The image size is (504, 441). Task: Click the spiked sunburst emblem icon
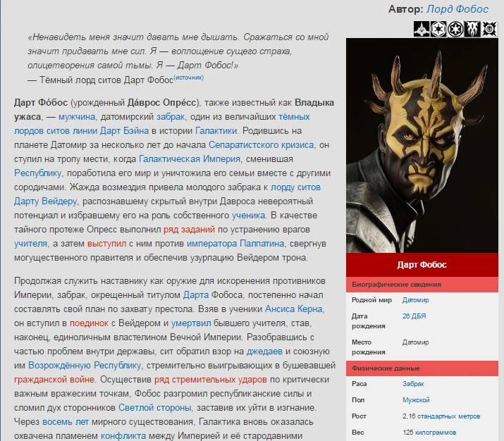489,29
